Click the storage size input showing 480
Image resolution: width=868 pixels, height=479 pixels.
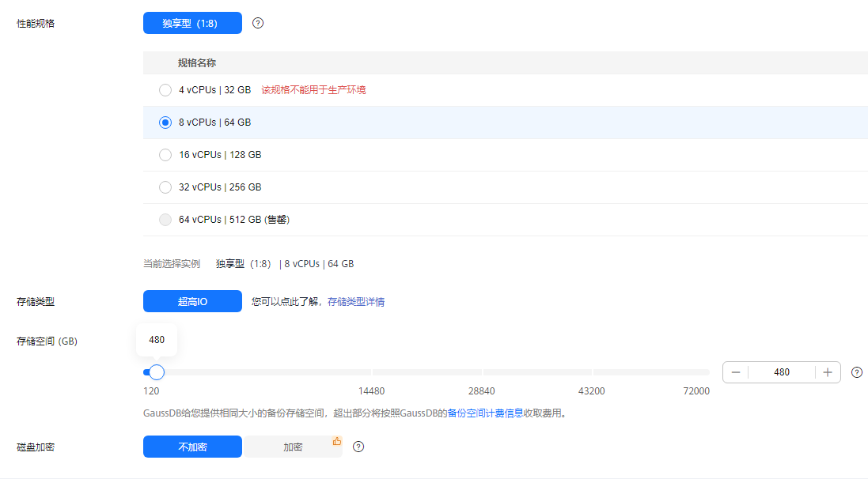(x=782, y=372)
